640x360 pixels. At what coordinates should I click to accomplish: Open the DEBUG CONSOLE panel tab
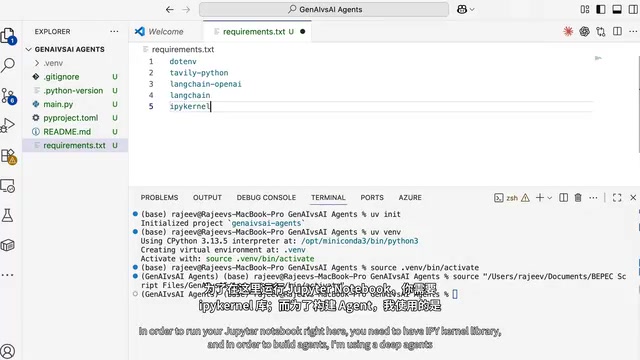266,198
